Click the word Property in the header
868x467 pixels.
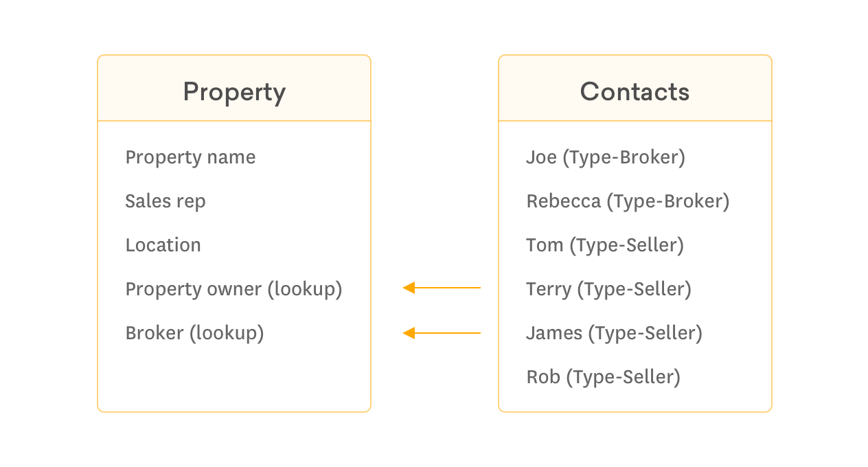(x=234, y=93)
